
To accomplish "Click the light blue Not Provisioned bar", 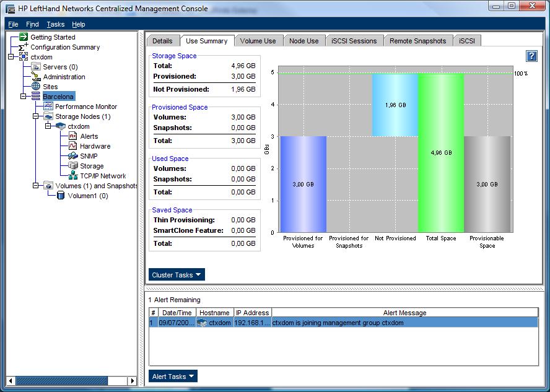I will pos(395,105).
